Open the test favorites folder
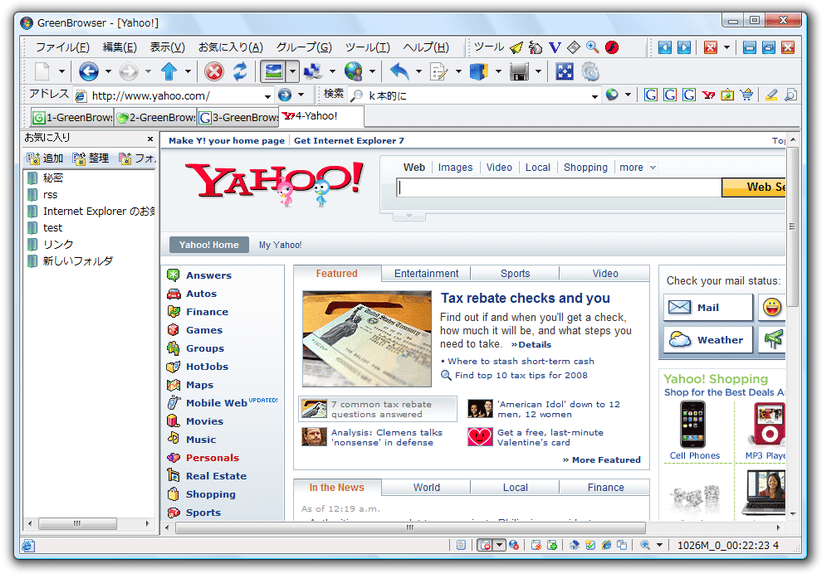Image resolution: width=822 pixels, height=574 pixels. pyautogui.click(x=45, y=228)
